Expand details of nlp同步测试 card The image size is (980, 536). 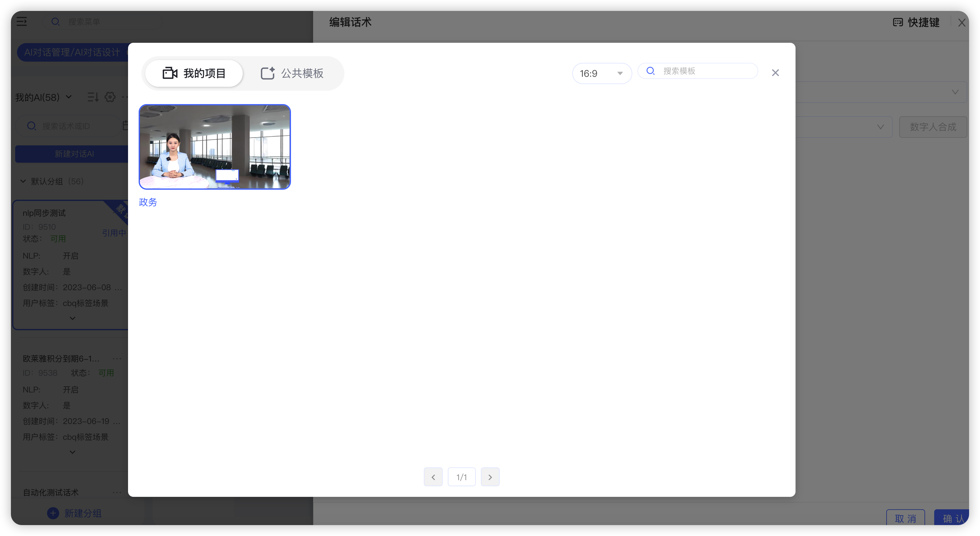72,318
